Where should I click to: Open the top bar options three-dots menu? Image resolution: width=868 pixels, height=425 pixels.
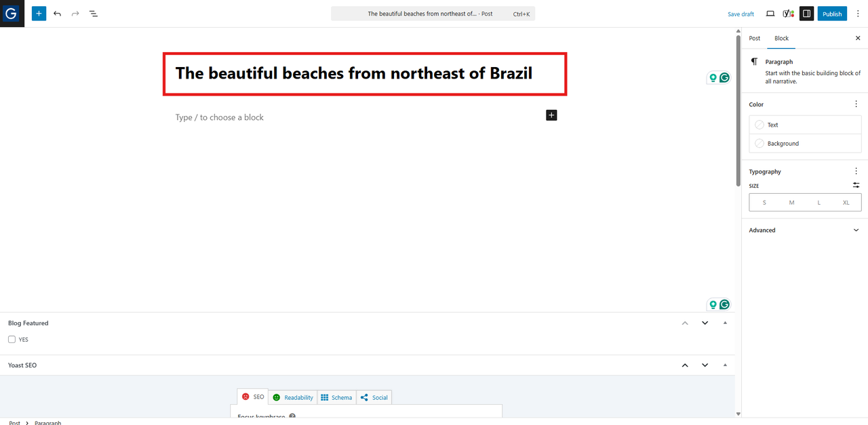[858, 14]
